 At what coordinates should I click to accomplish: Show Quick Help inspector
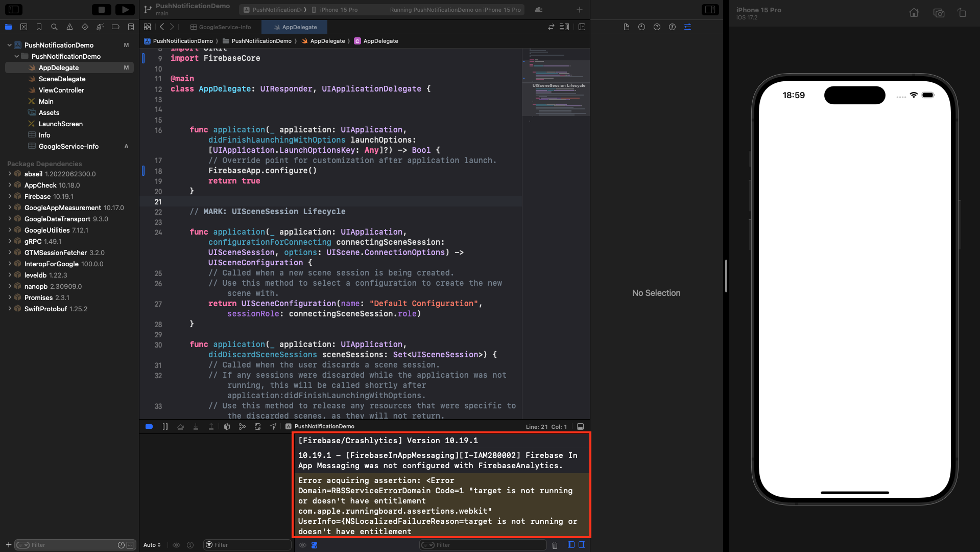point(657,27)
